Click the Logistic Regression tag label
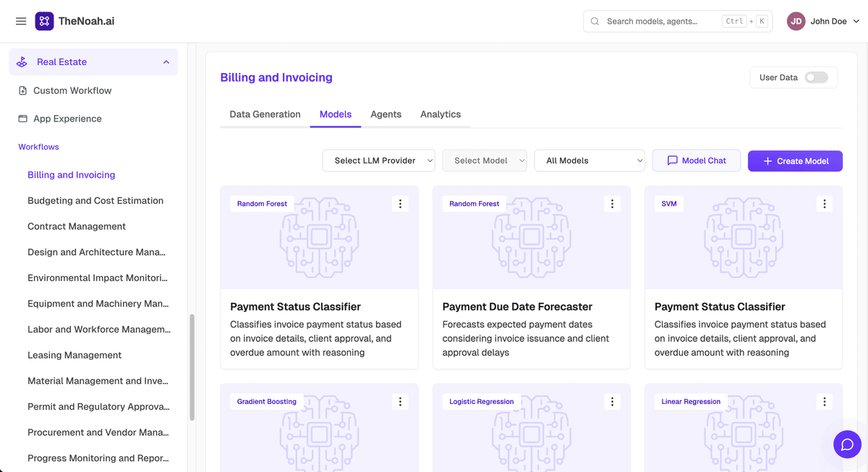Image resolution: width=868 pixels, height=472 pixels. click(x=481, y=401)
